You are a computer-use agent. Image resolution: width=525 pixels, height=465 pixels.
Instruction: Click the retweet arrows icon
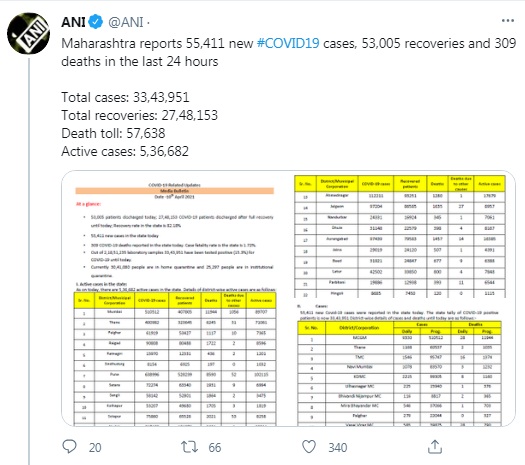tap(190, 447)
